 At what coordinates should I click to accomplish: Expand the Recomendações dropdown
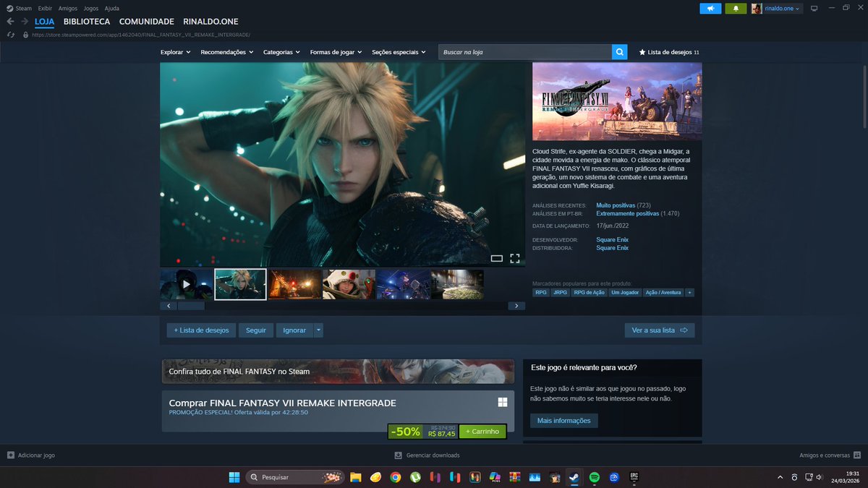227,52
